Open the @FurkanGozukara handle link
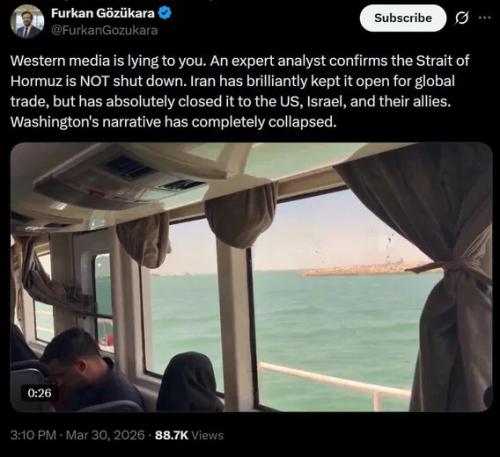The image size is (500, 457). click(104, 30)
